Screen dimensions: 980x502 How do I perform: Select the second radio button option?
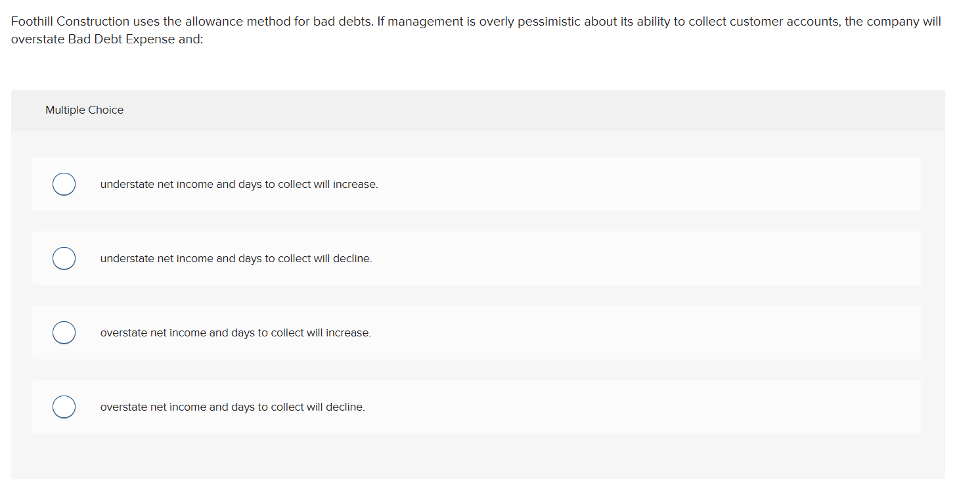(64, 258)
